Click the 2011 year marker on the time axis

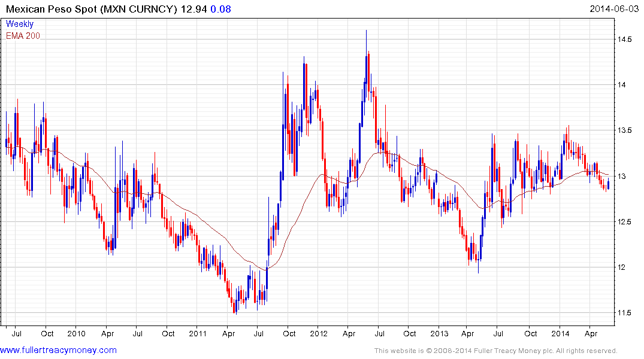[198, 333]
